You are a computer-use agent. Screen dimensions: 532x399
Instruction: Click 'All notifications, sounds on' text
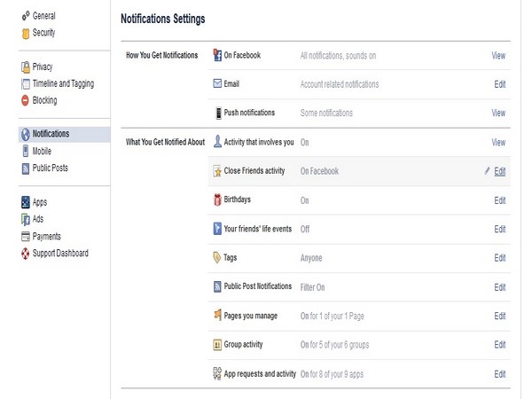point(338,56)
